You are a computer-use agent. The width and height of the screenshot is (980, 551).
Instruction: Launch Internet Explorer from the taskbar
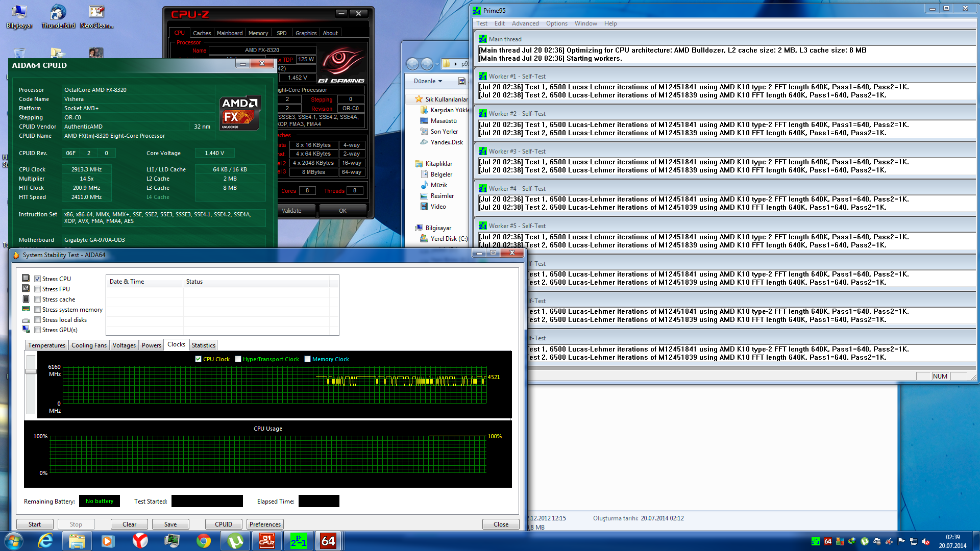click(45, 541)
